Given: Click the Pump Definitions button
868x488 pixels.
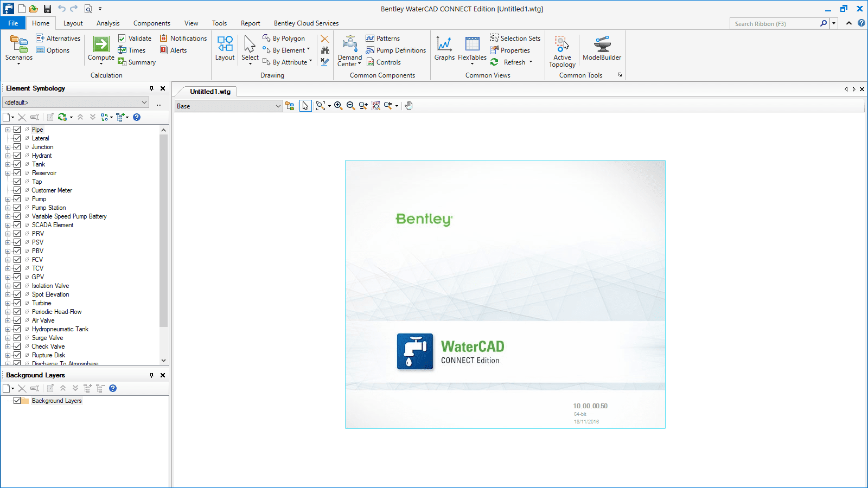Looking at the screenshot, I should tap(396, 50).
